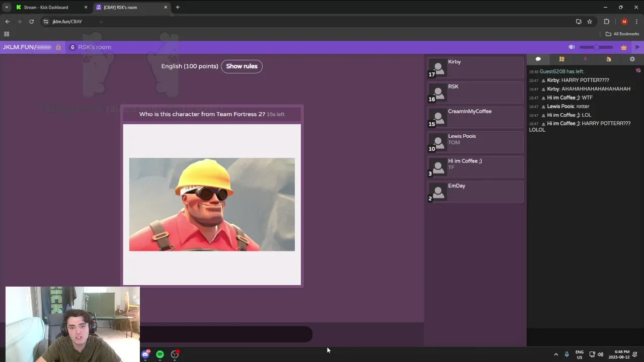Open the clock and date 6:48 PM
The width and height of the screenshot is (644, 362).
pyautogui.click(x=619, y=354)
